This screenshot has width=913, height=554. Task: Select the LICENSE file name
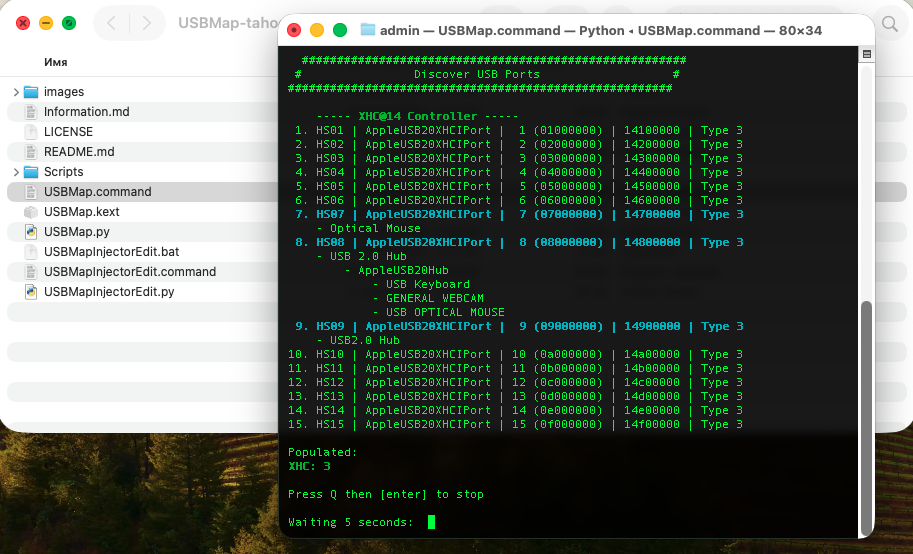tap(68, 132)
